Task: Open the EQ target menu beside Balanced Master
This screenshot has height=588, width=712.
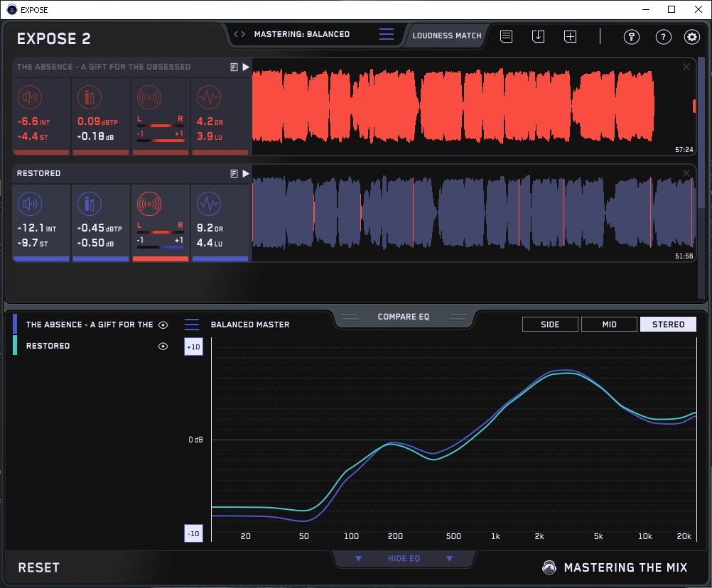Action: point(192,325)
